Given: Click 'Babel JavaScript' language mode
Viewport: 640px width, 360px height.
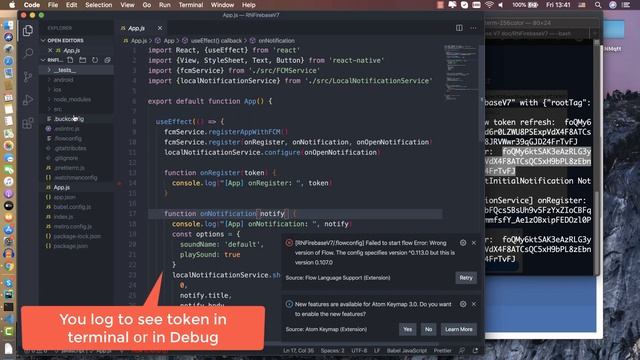Looking at the screenshot, I should click(407, 351).
